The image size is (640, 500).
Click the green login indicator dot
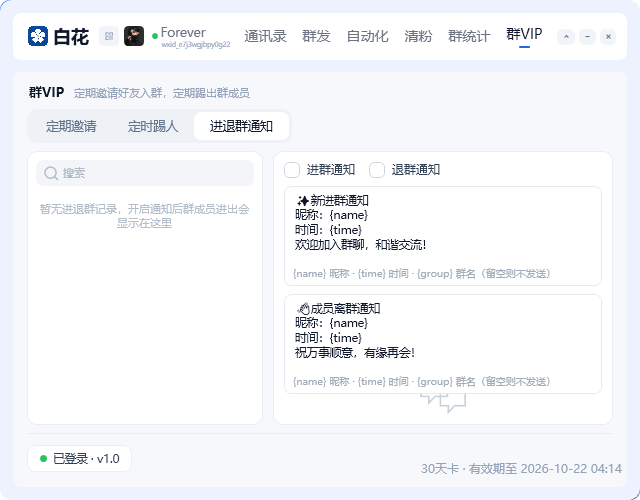43,458
